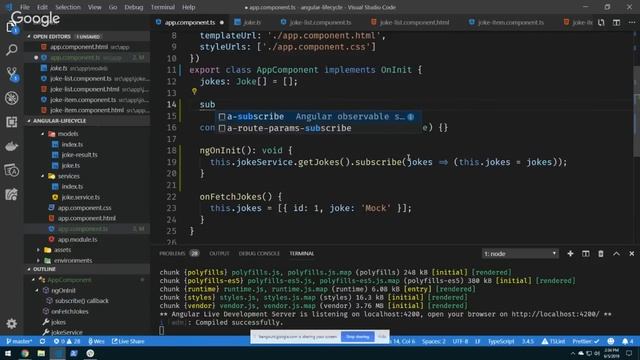Click Hide on the screen sharing bar
Screen dimensions: 640x360
coord(382,337)
